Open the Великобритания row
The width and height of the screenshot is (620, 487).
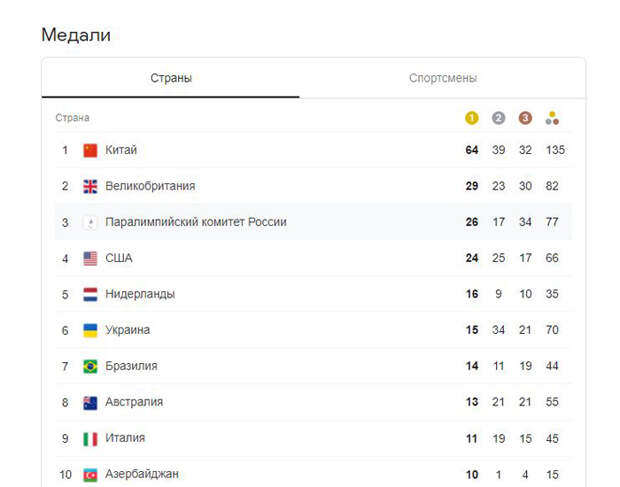click(313, 186)
